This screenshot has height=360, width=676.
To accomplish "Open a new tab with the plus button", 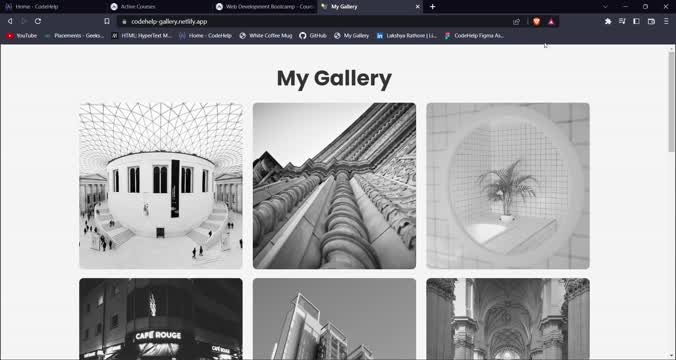I will coord(432,6).
